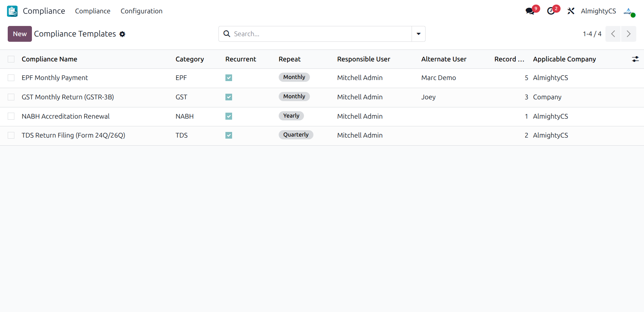Sort by Applicable Company column header
The width and height of the screenshot is (644, 312).
[564, 59]
